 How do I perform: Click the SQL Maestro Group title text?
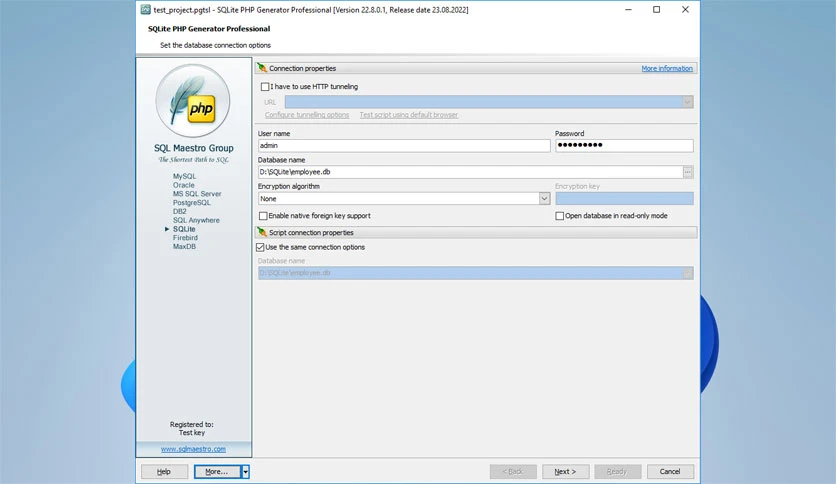click(194, 148)
